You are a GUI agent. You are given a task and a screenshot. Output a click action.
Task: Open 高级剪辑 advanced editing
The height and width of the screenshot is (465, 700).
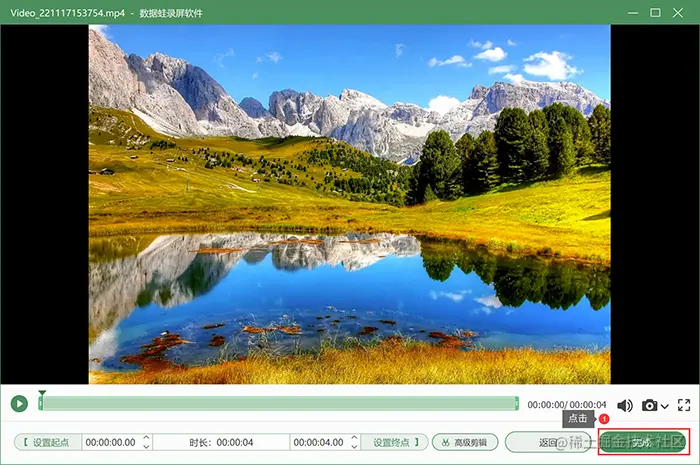(x=465, y=442)
